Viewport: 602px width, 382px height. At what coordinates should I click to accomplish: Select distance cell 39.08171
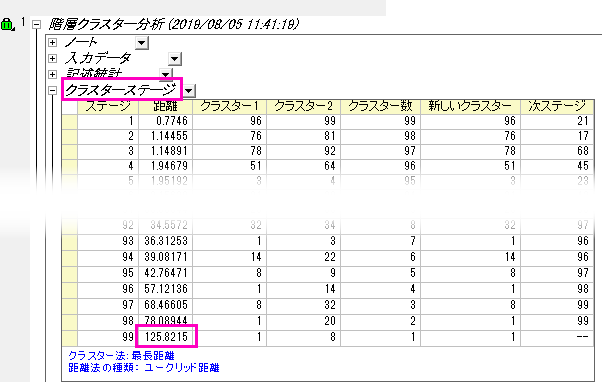165,257
